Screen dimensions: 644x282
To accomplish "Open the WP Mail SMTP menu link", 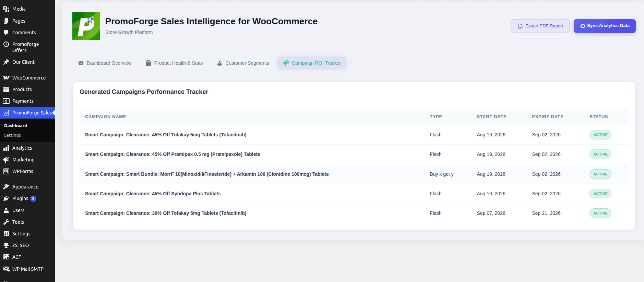I will [x=27, y=269].
